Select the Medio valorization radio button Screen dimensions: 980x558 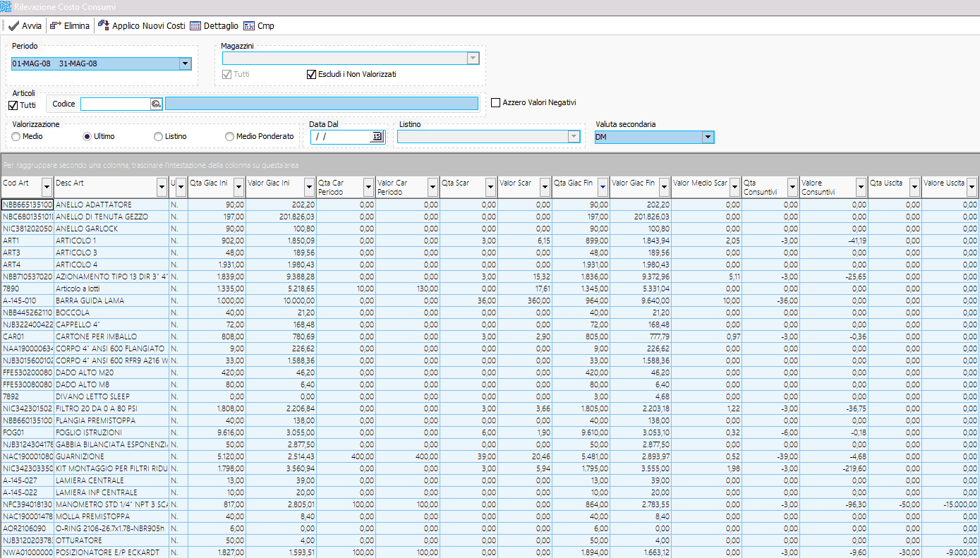pos(16,136)
